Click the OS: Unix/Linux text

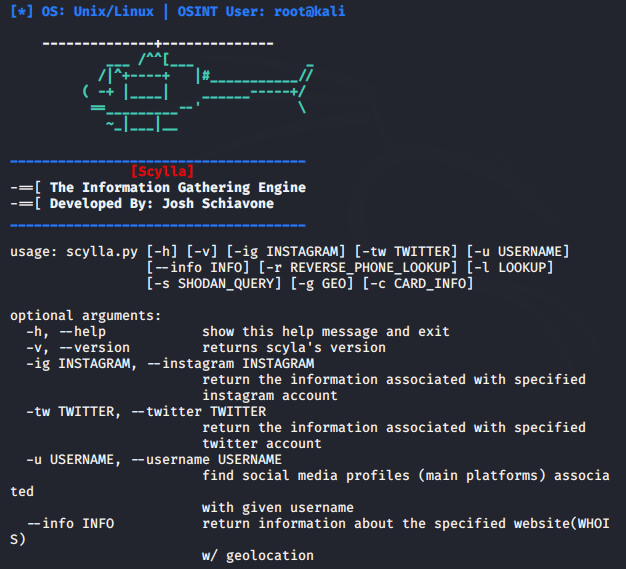pyautogui.click(x=98, y=11)
